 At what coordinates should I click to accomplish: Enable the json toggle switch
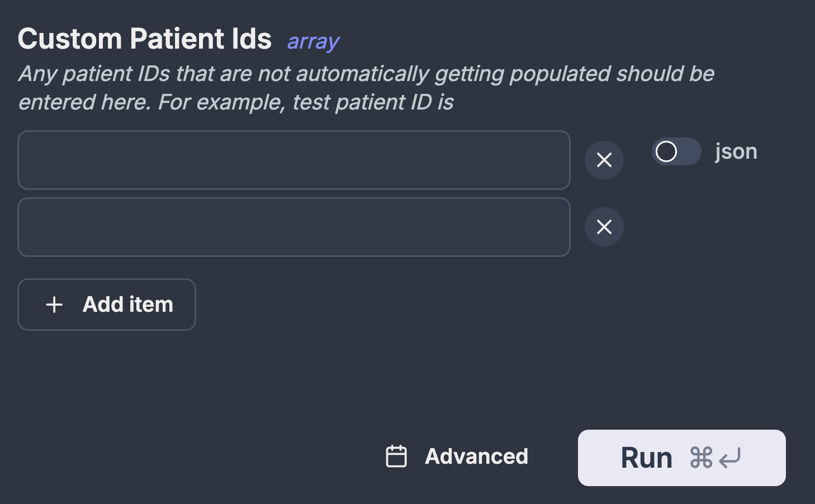(x=676, y=151)
